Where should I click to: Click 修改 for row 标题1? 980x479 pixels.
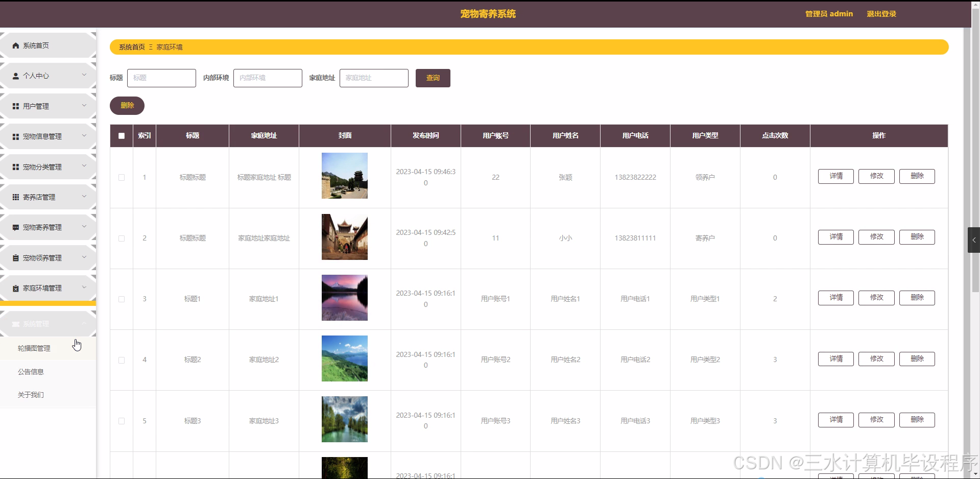click(876, 298)
